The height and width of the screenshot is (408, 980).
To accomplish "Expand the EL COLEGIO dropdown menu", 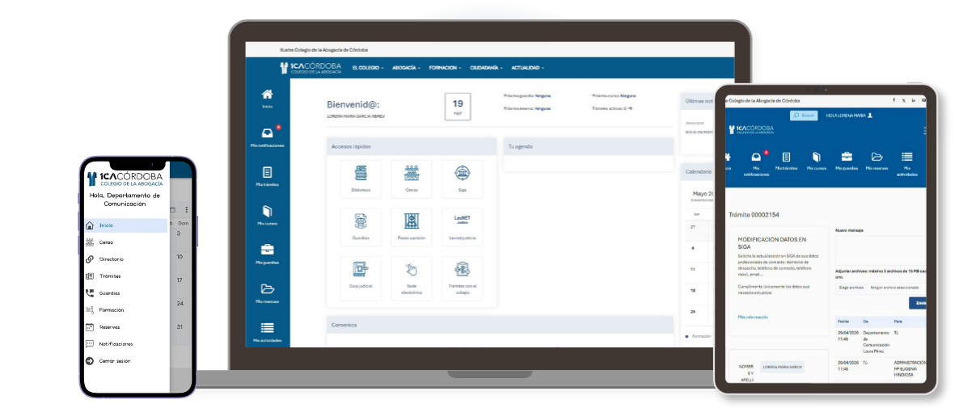I will (368, 67).
